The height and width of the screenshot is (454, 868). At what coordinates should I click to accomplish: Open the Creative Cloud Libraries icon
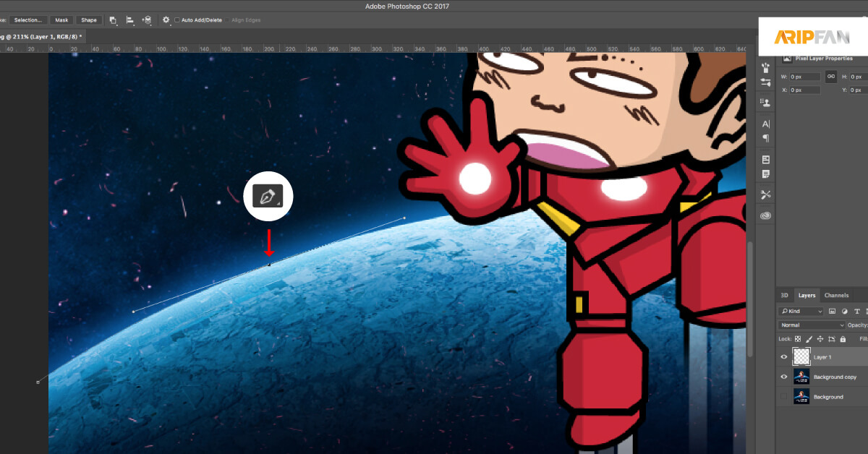(x=766, y=215)
